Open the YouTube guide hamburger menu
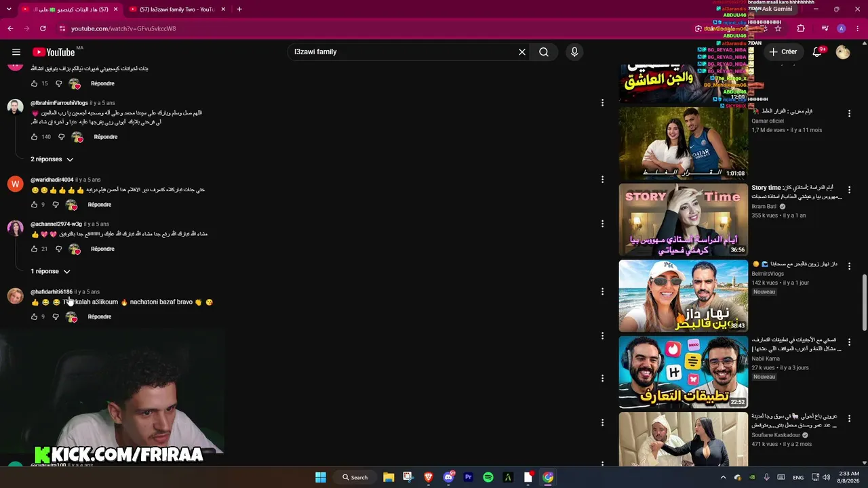 pos(16,52)
